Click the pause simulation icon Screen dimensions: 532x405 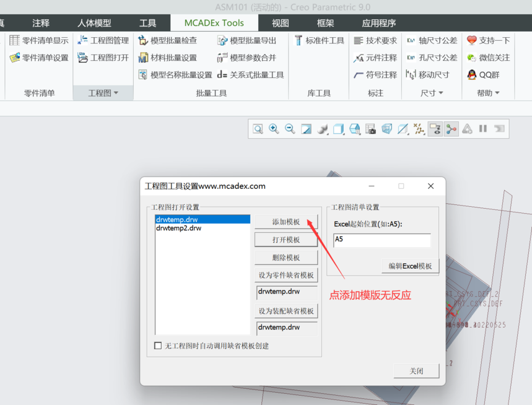[x=483, y=129]
